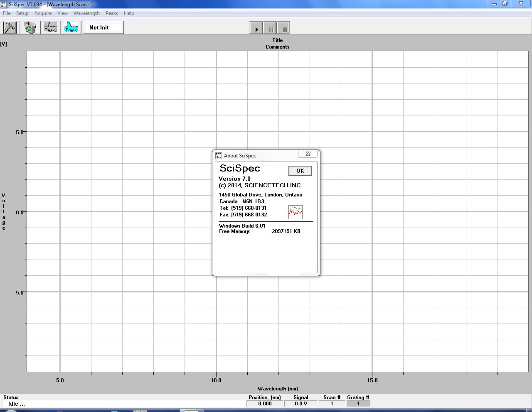Image resolution: width=532 pixels, height=412 pixels.
Task: Activate the Track tool button
Action: pos(71,28)
